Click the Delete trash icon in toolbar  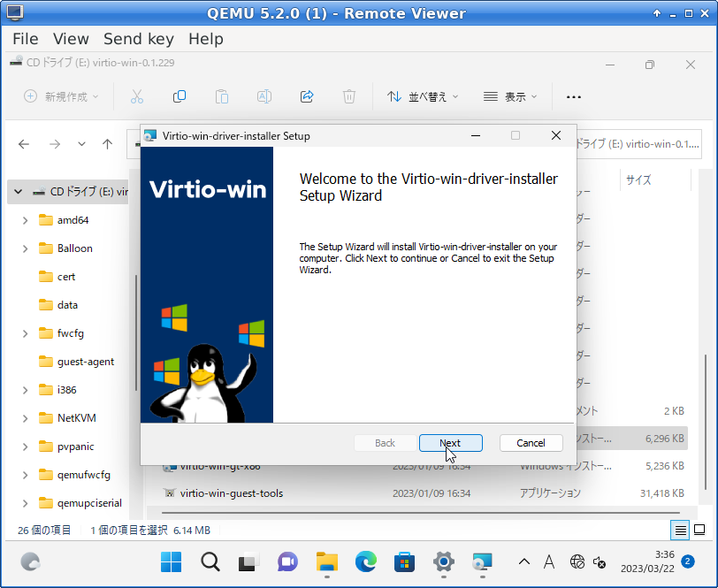(x=349, y=96)
